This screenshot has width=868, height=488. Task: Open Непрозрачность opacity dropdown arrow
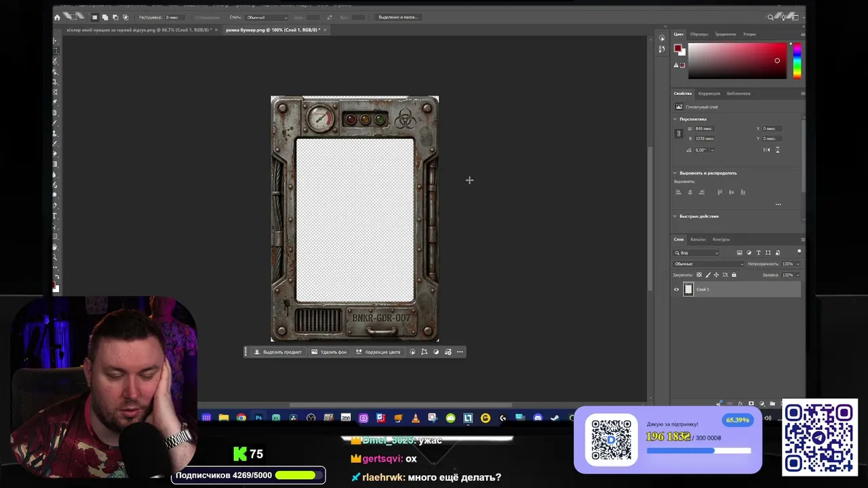[x=797, y=264]
